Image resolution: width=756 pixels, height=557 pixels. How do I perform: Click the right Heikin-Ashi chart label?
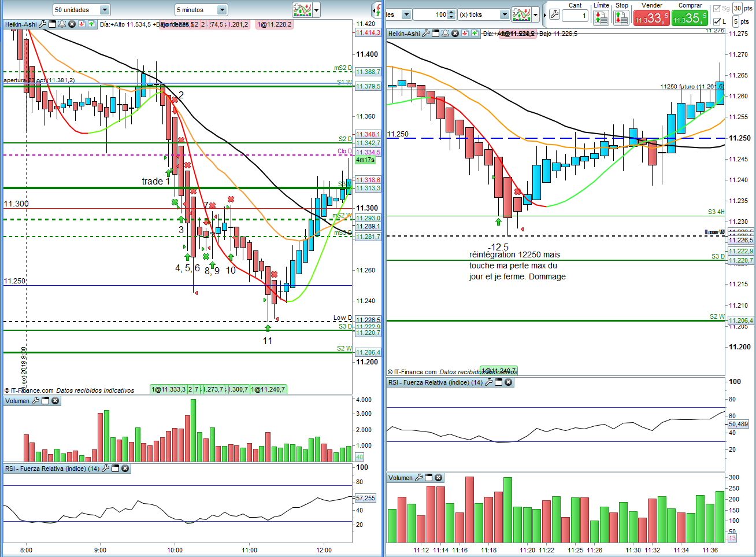404,34
